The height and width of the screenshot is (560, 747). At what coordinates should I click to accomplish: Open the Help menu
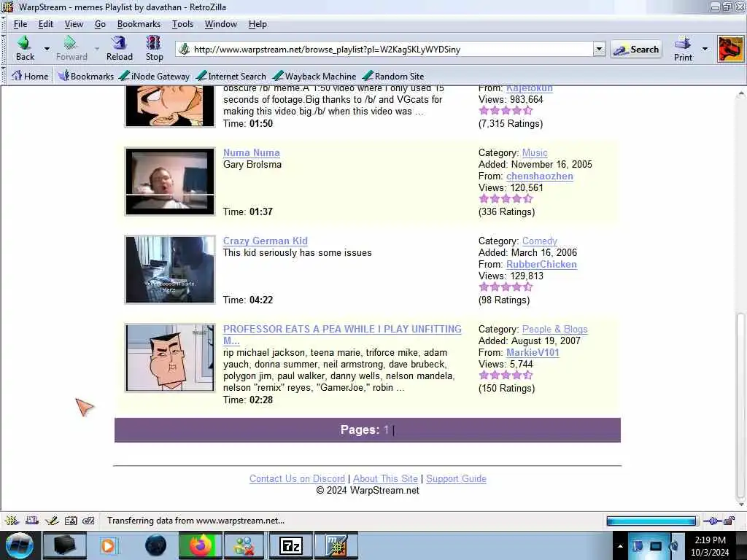pos(258,24)
